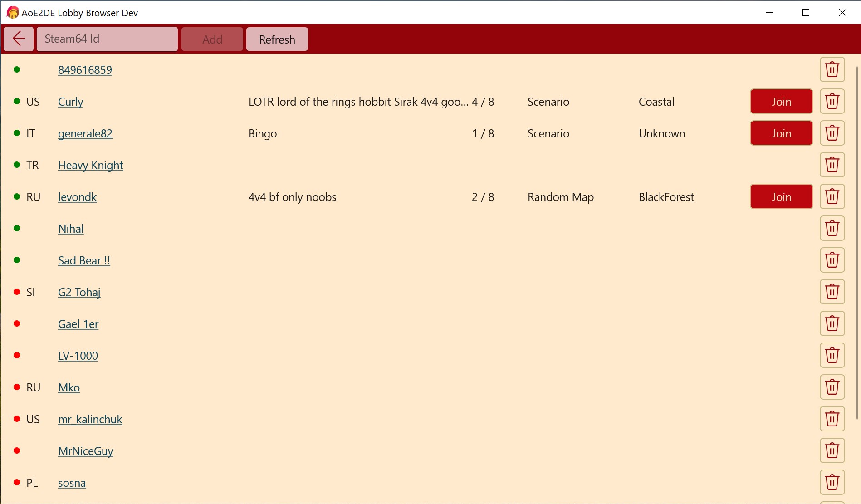The height and width of the screenshot is (504, 861).
Task: Open the sosna profile link
Action: click(x=72, y=483)
